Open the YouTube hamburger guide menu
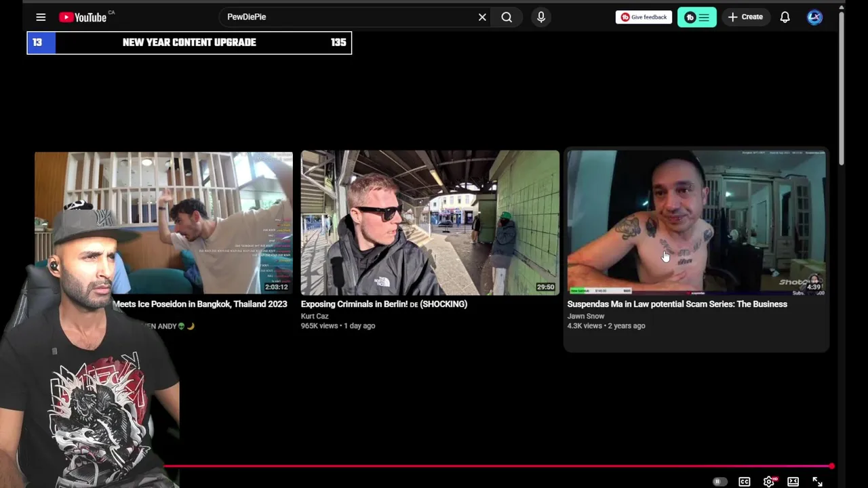Viewport: 868px width, 488px height. pyautogui.click(x=41, y=17)
